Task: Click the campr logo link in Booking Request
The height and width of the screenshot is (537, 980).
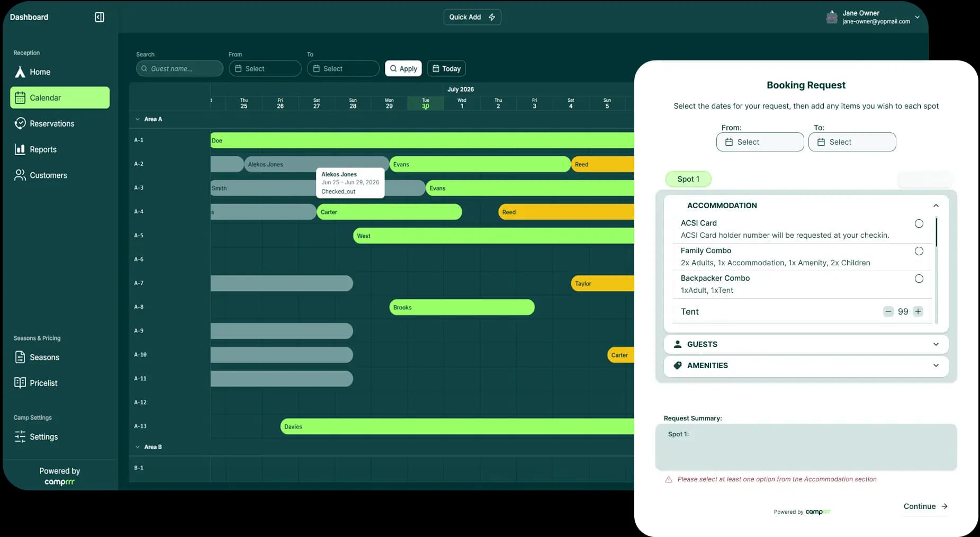Action: pyautogui.click(x=817, y=512)
